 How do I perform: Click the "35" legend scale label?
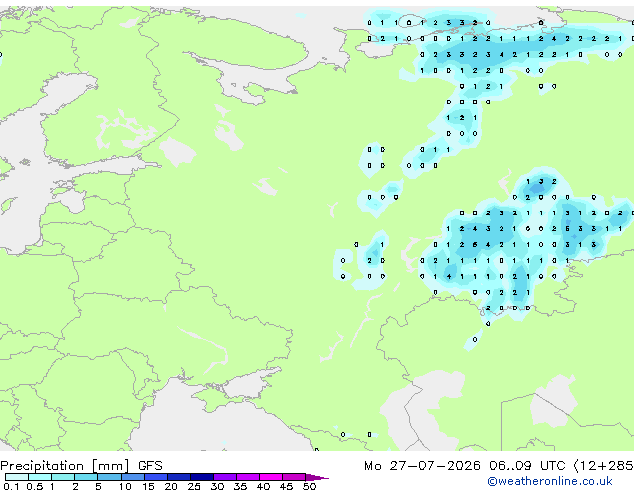240,486
